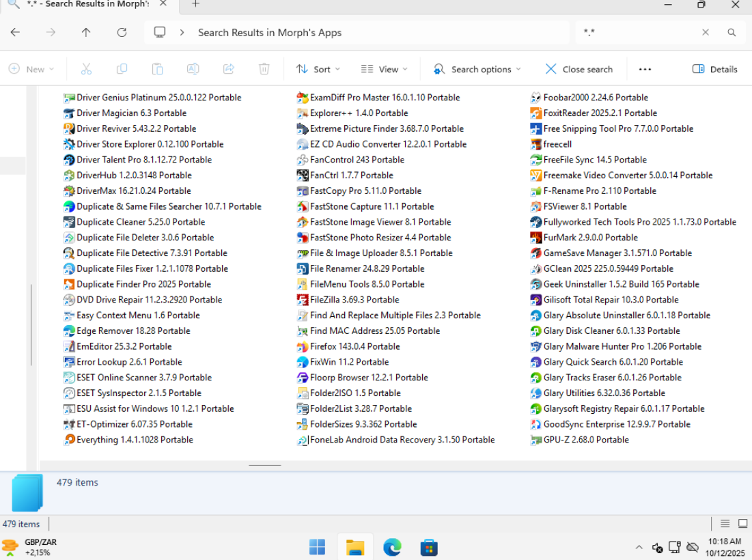Expand the View dropdown menu
The image size is (752, 560).
[x=384, y=69]
